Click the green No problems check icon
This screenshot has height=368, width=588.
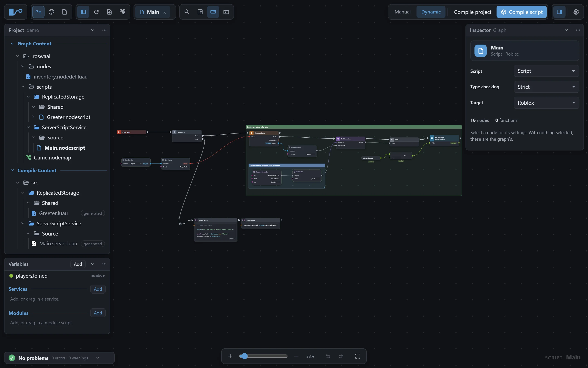pyautogui.click(x=12, y=358)
